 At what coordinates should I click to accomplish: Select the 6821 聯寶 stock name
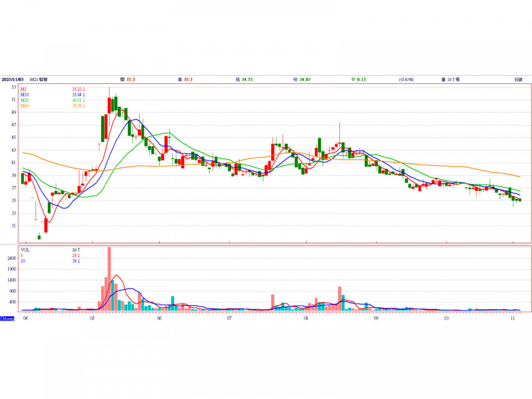click(39, 79)
